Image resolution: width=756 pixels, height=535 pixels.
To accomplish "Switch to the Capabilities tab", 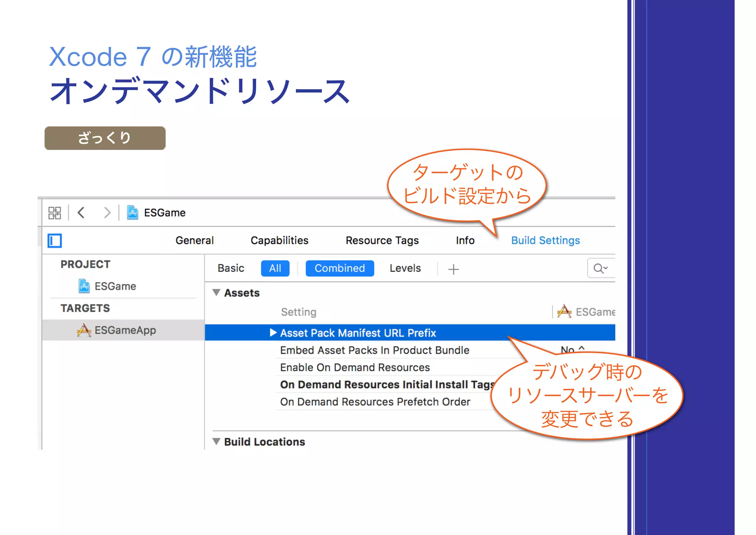I will point(279,241).
